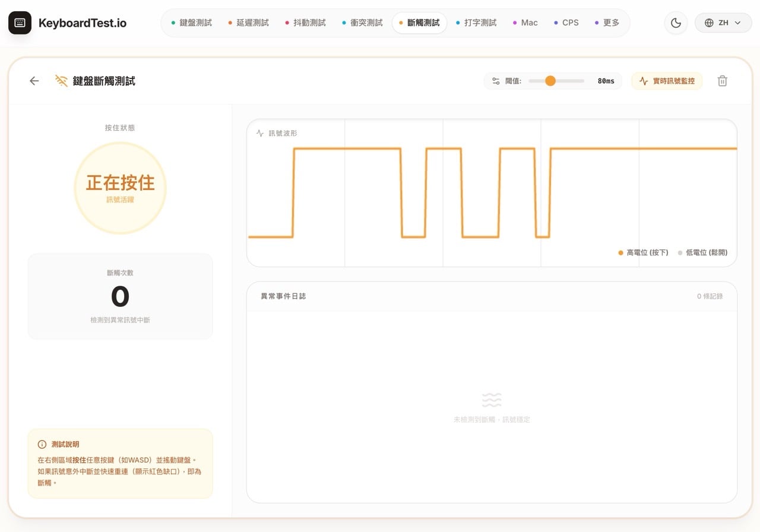Click the trash icon to clear results
This screenshot has height=532, width=760.
click(722, 81)
